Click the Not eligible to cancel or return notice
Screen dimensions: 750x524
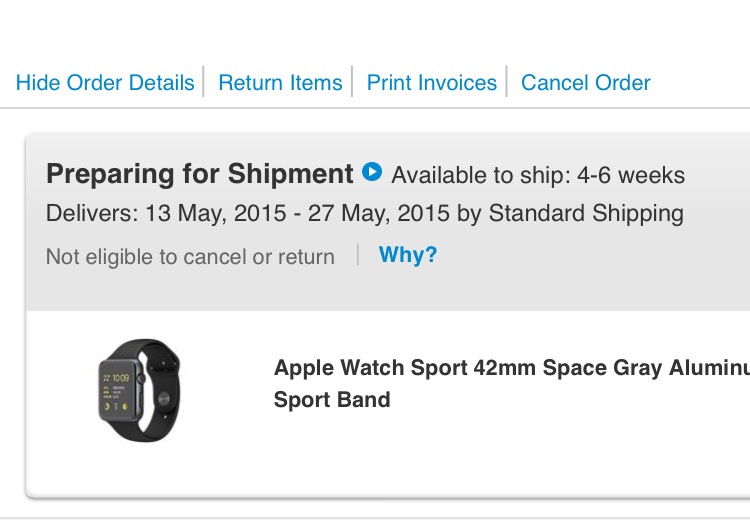(x=190, y=257)
